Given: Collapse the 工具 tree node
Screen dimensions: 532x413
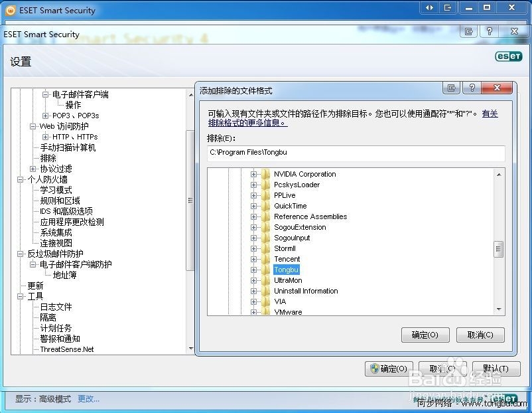Looking at the screenshot, I should tap(20, 296).
